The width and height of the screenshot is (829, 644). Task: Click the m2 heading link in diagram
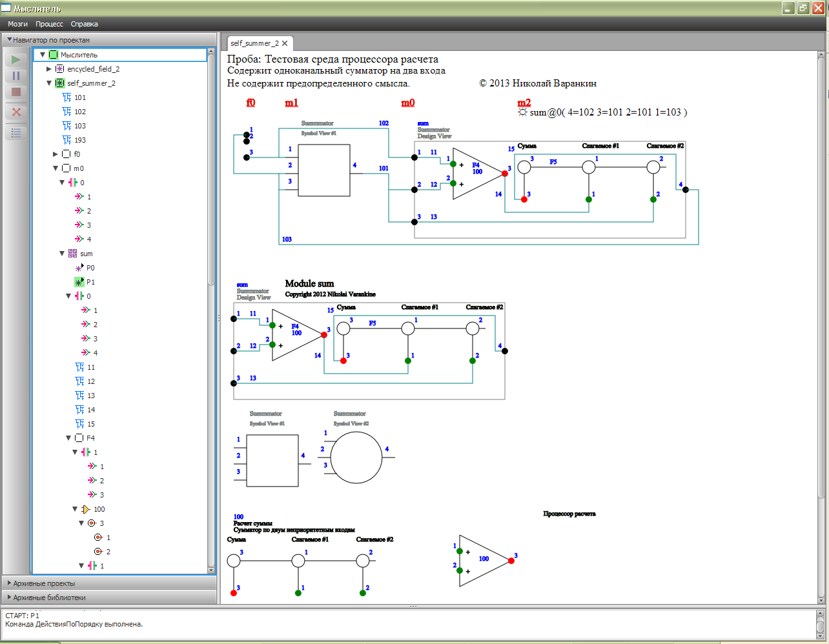click(x=524, y=103)
